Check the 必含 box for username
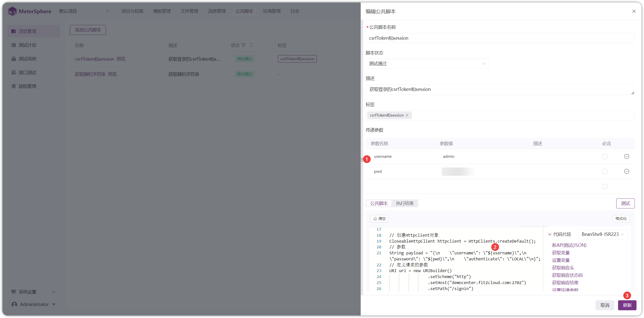The height and width of the screenshot is (318, 644). point(605,157)
